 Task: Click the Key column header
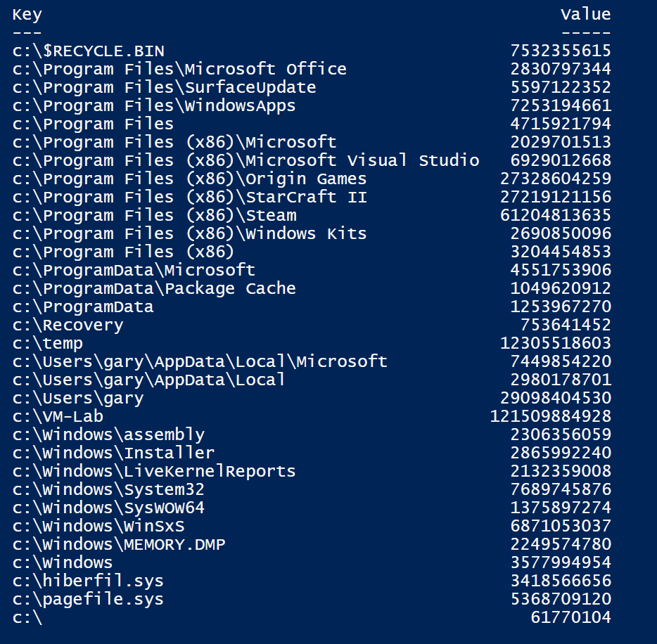27,14
